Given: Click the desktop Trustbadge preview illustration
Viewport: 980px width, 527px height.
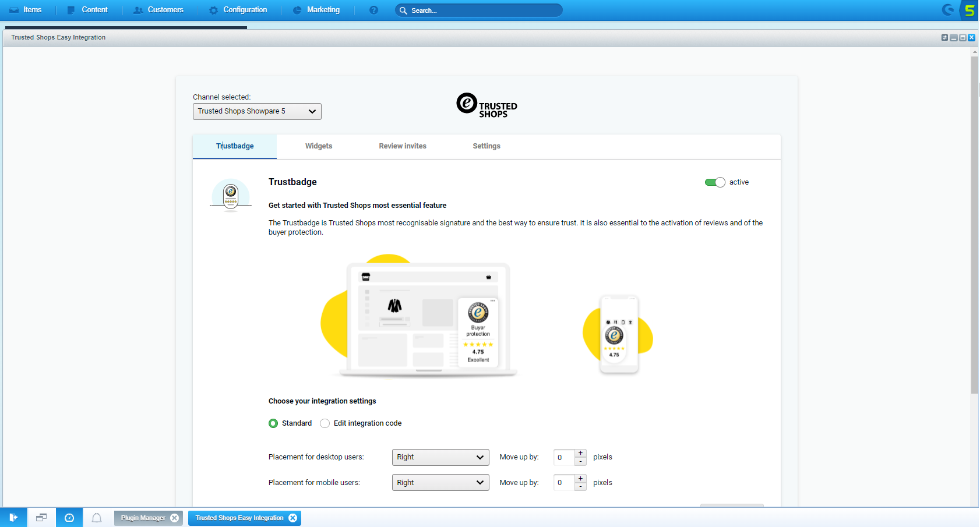Looking at the screenshot, I should coord(419,316).
